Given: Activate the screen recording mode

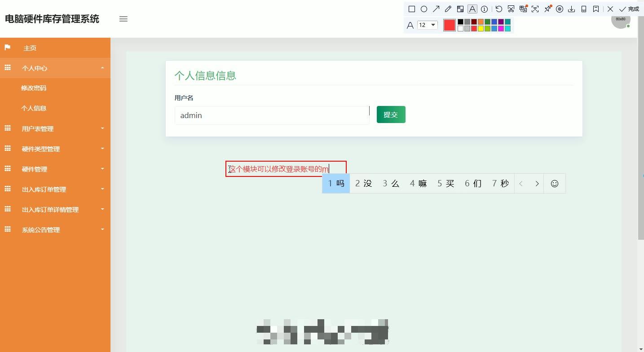Looking at the screenshot, I should coord(560,9).
